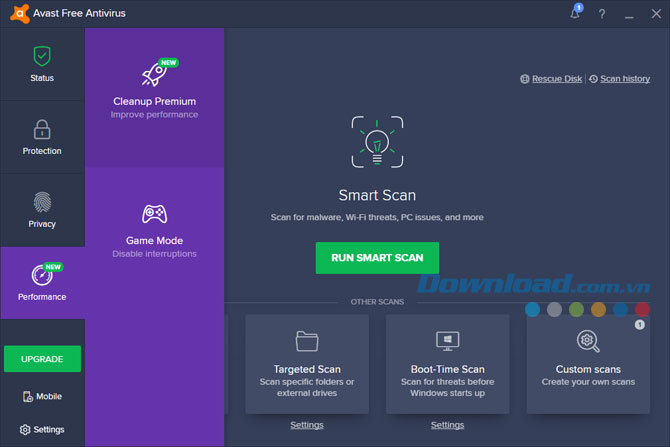Close the Avast window
The height and width of the screenshot is (447, 670).
656,14
